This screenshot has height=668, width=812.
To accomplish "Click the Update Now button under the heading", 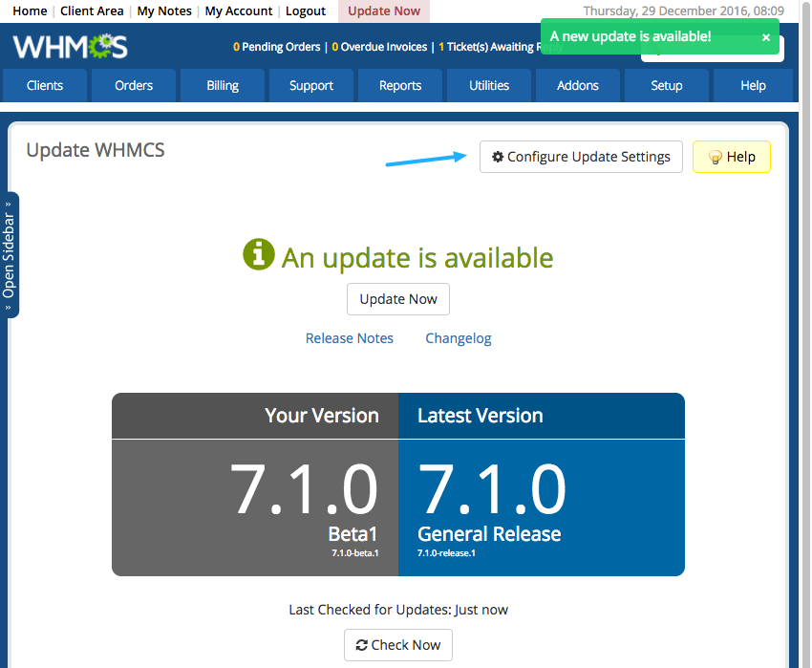I will [398, 299].
